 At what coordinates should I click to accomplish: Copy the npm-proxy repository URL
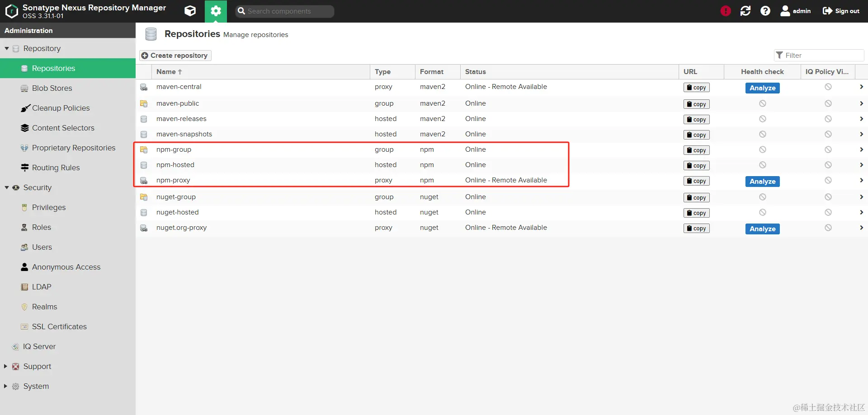696,181
